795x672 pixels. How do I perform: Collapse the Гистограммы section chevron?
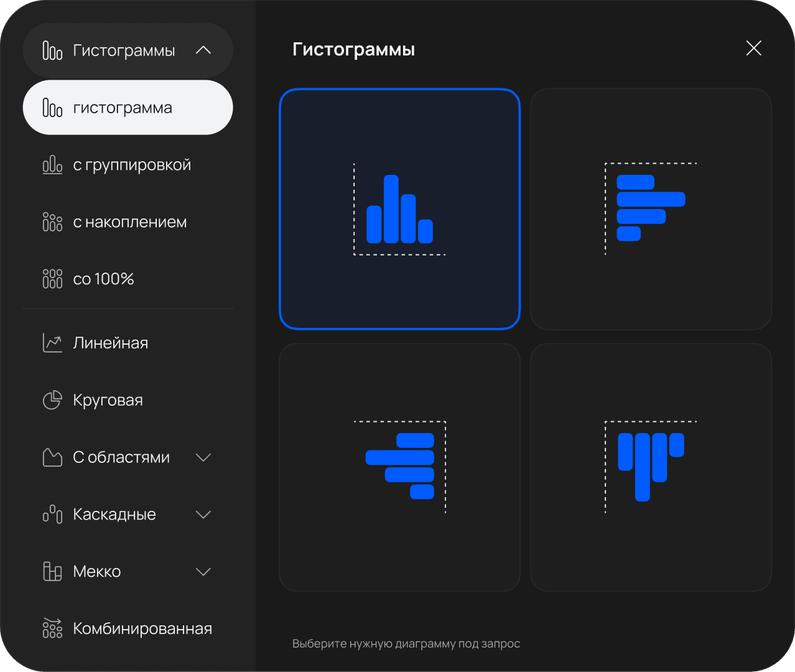point(203,50)
